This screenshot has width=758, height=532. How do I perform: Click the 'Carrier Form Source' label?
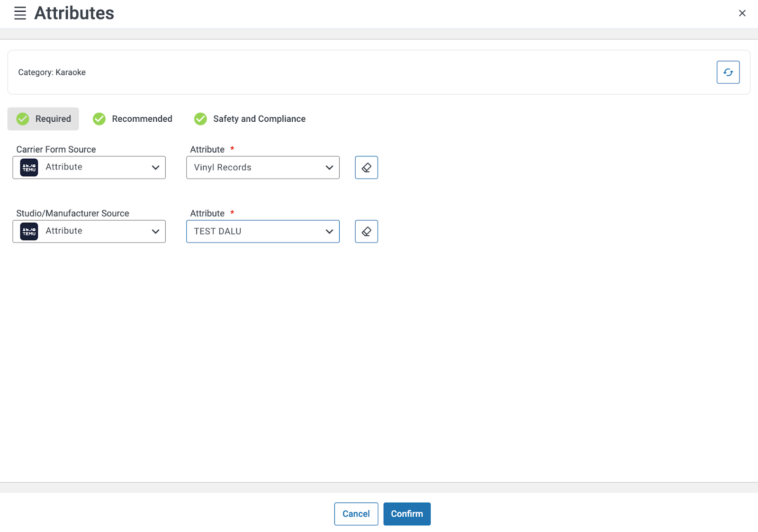click(56, 149)
